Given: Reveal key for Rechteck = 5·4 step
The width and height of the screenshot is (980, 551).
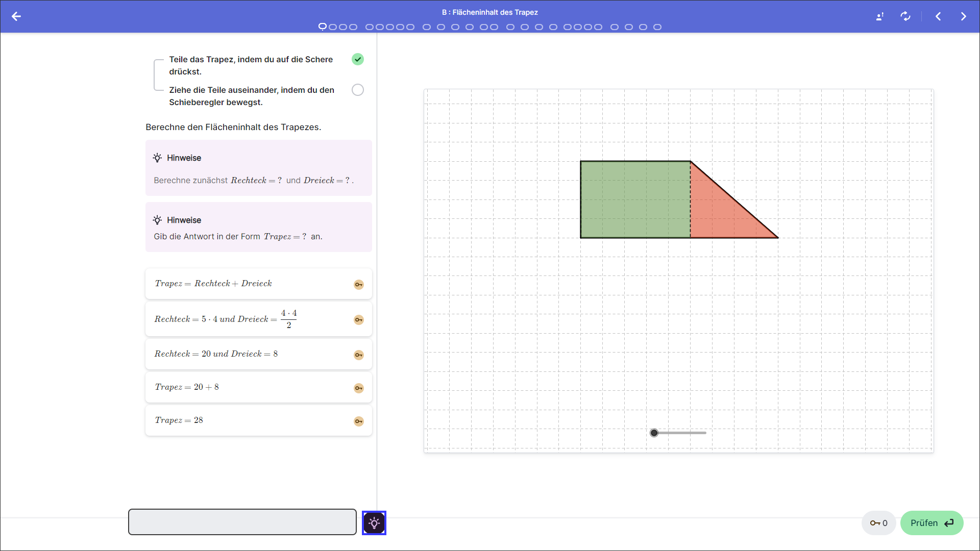Looking at the screenshot, I should [359, 319].
